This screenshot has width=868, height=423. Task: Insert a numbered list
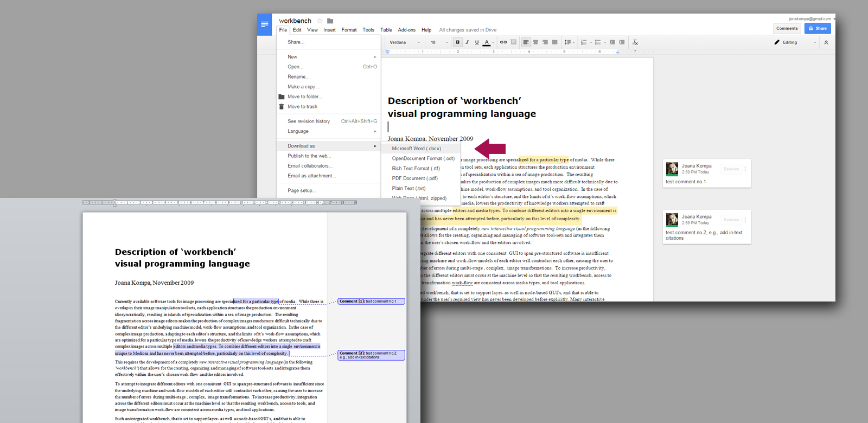click(584, 42)
